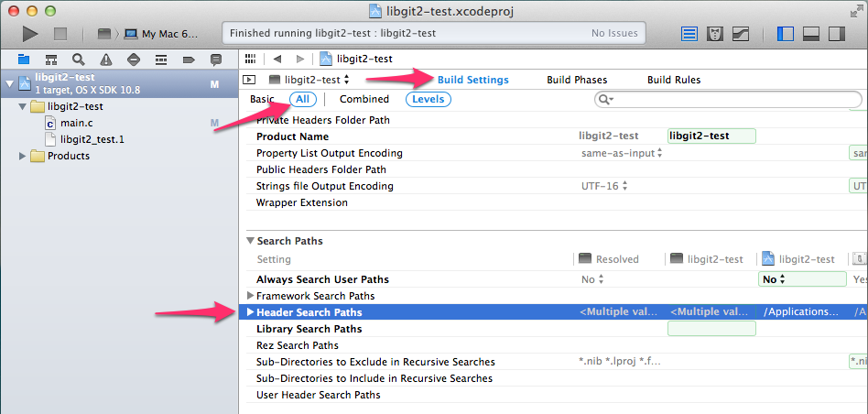Show the Issue navigator
Image resolution: width=868 pixels, height=414 pixels.
pos(106,60)
